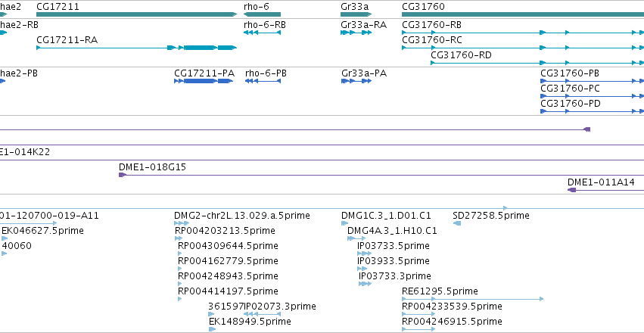
Task: Select EST RP004233539.5prime label
Action: [452, 307]
